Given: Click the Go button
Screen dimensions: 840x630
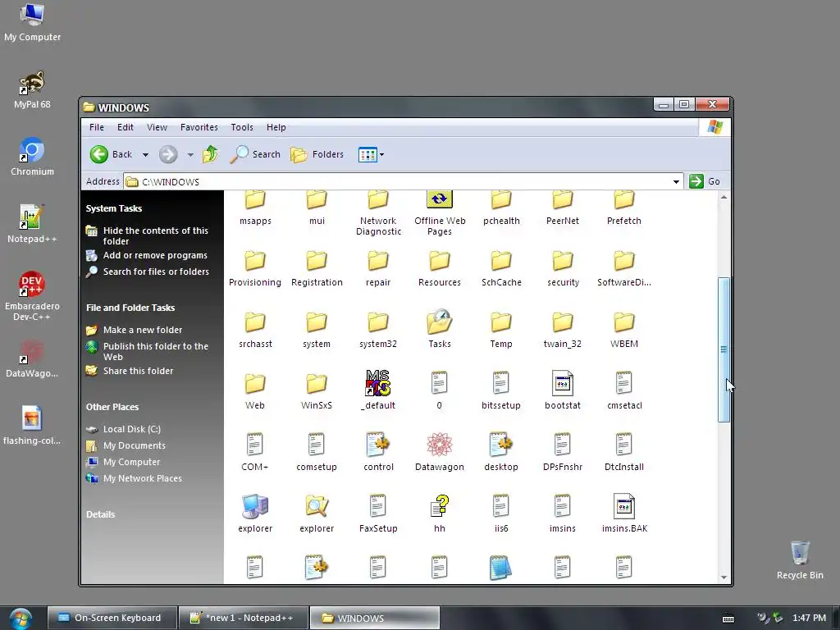Looking at the screenshot, I should [705, 181].
